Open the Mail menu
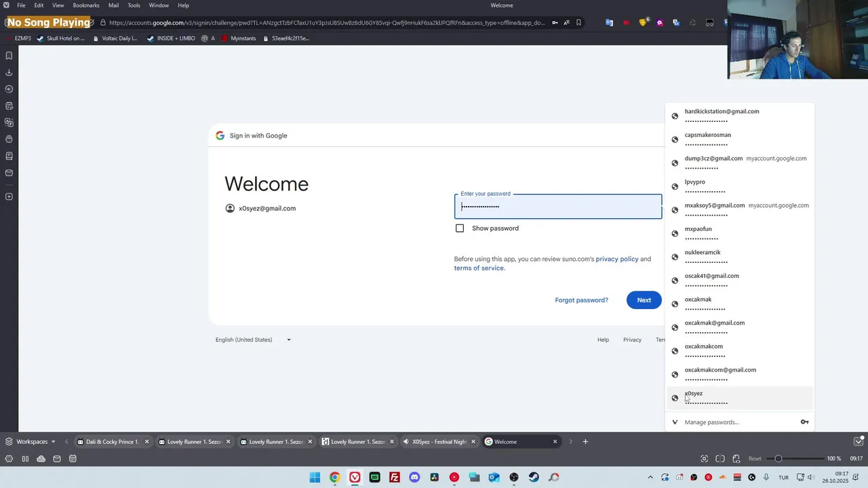 click(x=113, y=5)
